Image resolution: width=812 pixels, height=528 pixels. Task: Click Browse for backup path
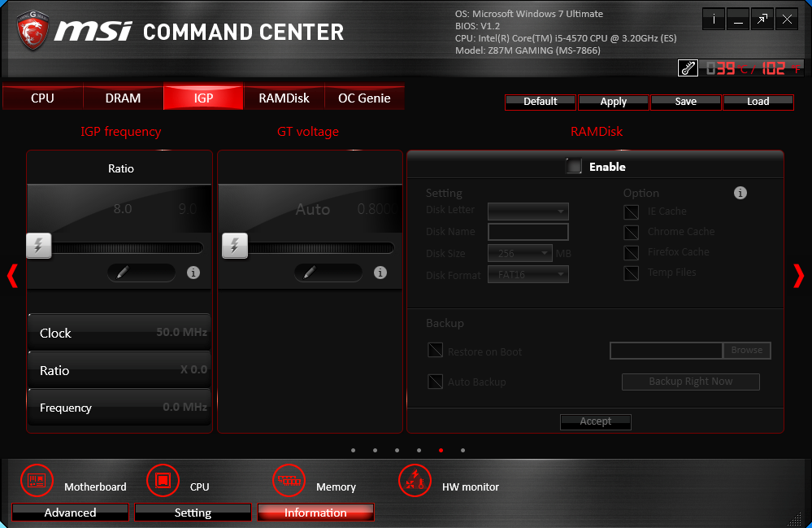pyautogui.click(x=747, y=351)
